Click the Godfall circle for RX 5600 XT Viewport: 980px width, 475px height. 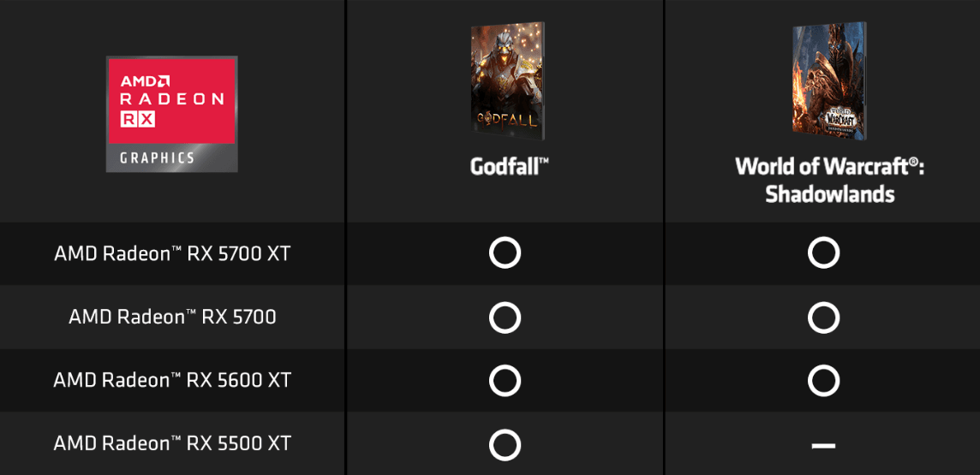(505, 381)
